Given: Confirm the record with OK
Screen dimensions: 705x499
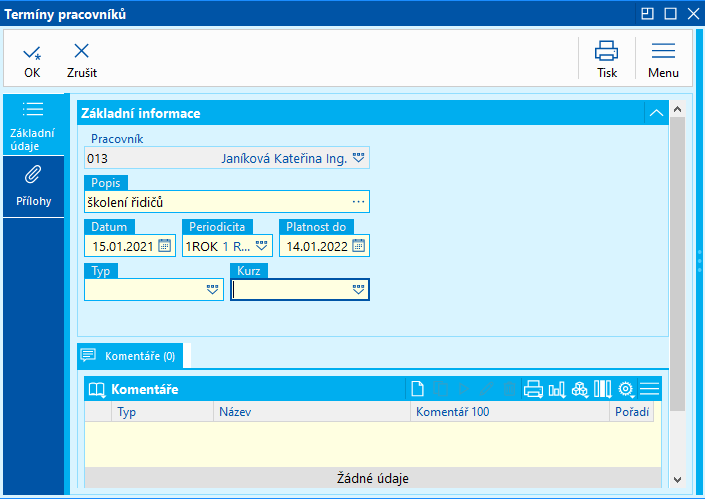Looking at the screenshot, I should (x=32, y=61).
